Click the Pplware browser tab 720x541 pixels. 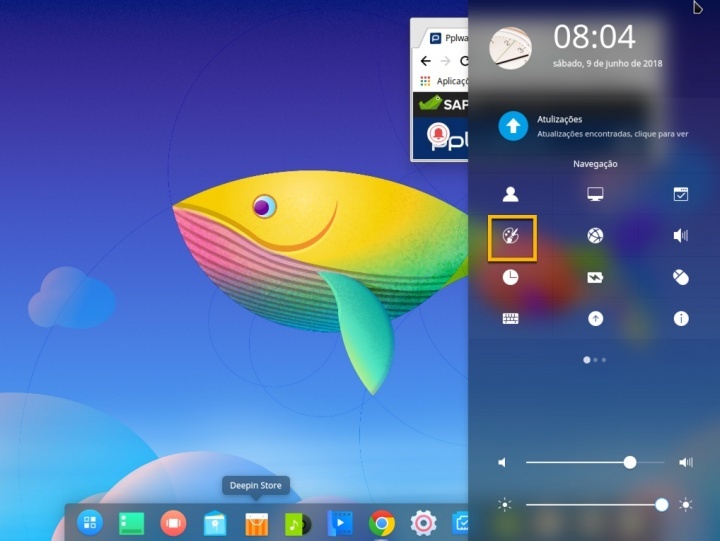coord(444,39)
